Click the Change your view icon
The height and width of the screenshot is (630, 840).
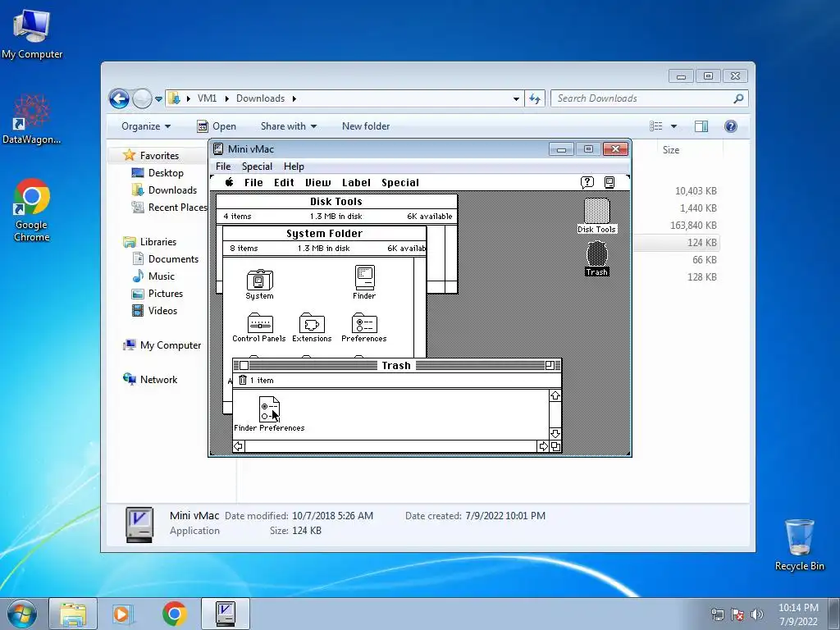pyautogui.click(x=656, y=126)
